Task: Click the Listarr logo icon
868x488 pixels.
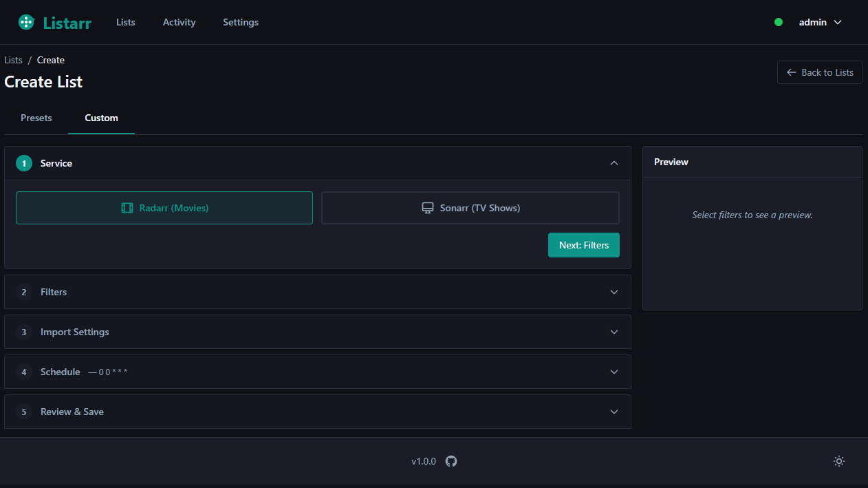Action: (x=26, y=22)
